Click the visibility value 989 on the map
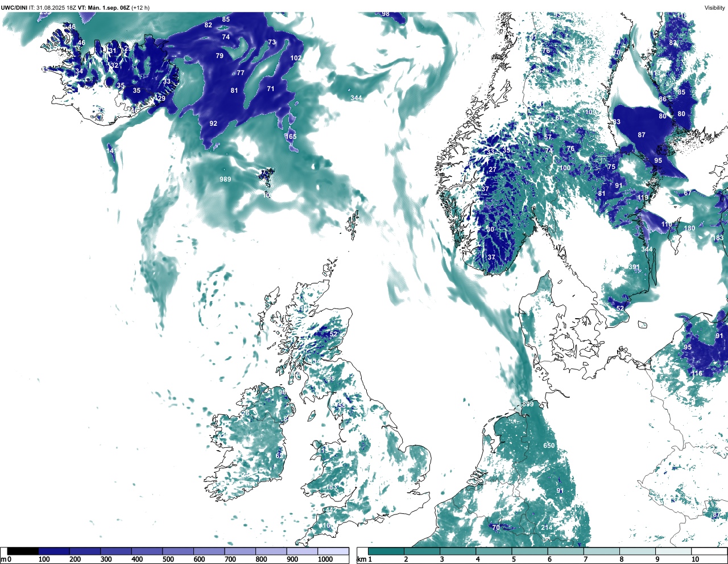The image size is (728, 564). pyautogui.click(x=225, y=179)
